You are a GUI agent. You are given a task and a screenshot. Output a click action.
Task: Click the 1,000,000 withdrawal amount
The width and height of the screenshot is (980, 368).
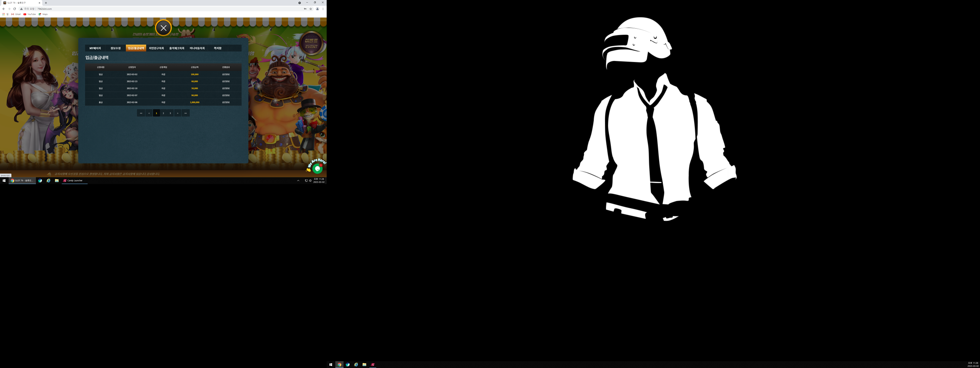(194, 102)
